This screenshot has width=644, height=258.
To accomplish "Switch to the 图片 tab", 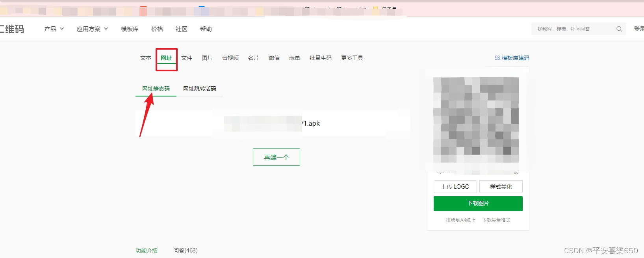I will [207, 58].
